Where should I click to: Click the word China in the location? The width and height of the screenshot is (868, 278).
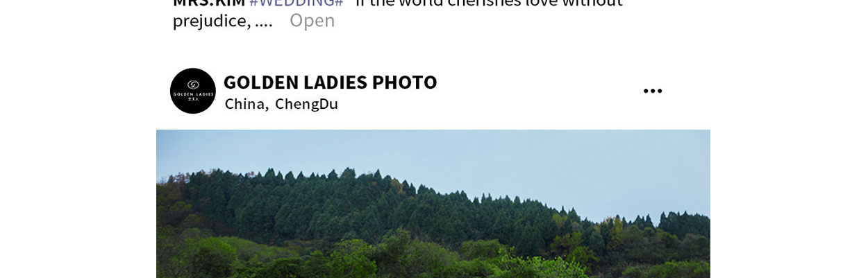(247, 104)
